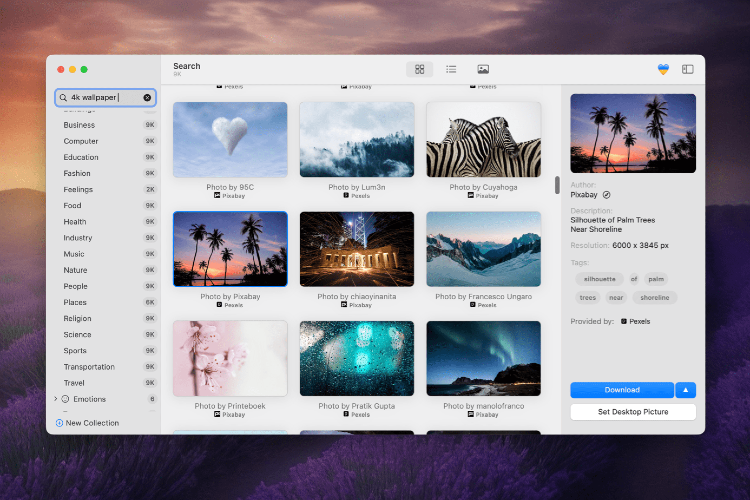Click the blue-yellow heart favorites icon
Image resolution: width=750 pixels, height=500 pixels.
(663, 69)
